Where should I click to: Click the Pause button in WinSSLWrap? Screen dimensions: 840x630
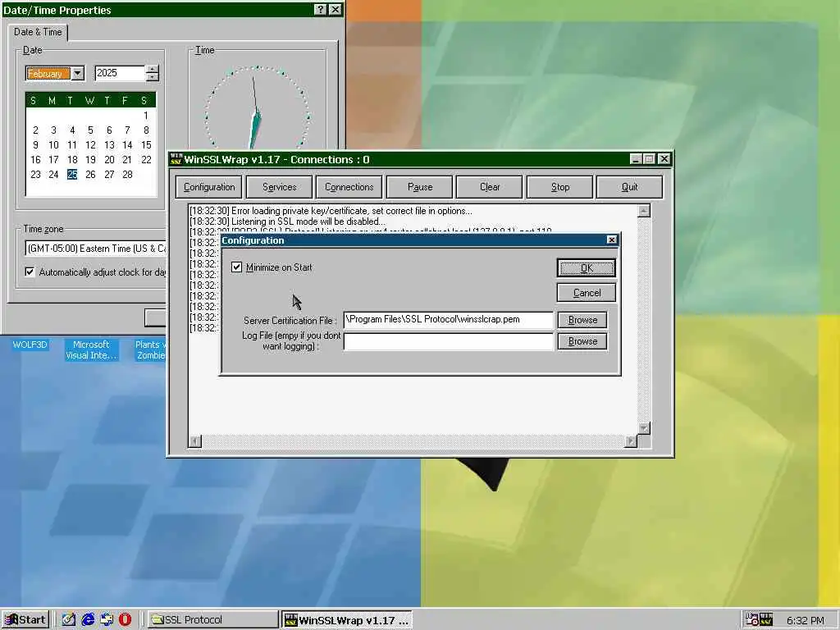[x=419, y=187]
